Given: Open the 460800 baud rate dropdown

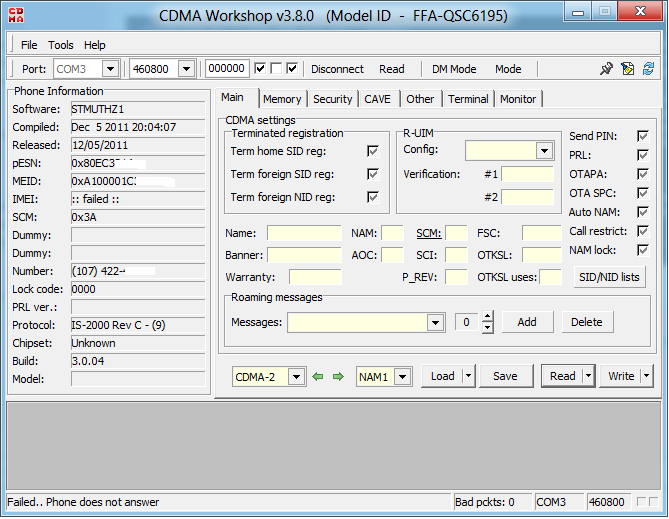Looking at the screenshot, I should point(186,69).
